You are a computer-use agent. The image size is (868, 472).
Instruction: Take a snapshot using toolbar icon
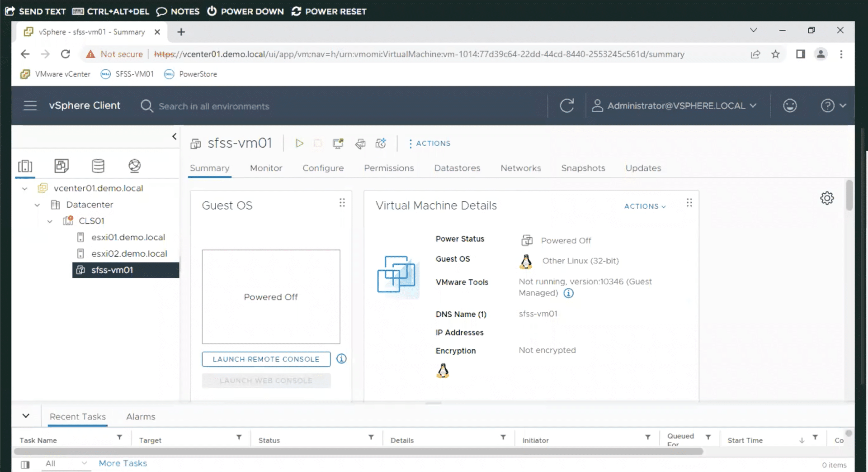(381, 143)
